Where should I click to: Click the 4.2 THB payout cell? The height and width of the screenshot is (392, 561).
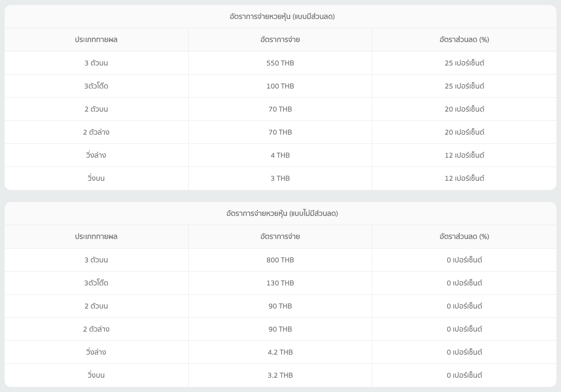(x=280, y=352)
